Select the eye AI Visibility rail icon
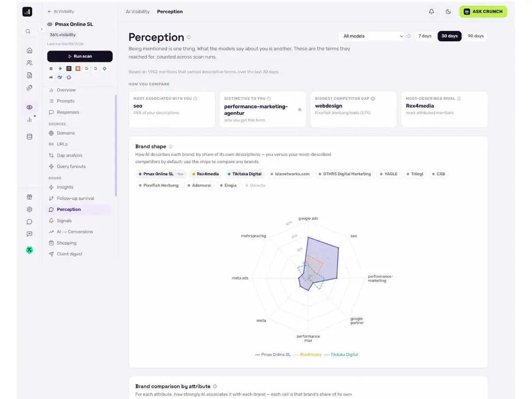 (x=29, y=107)
